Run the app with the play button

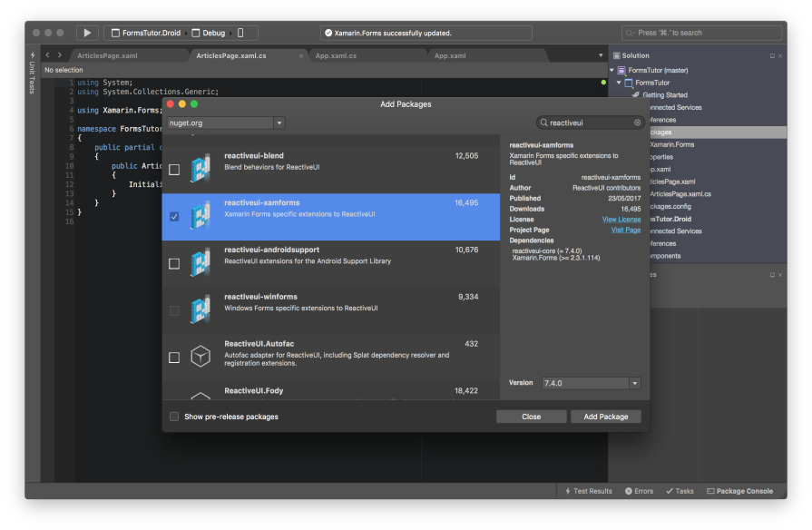[x=86, y=32]
